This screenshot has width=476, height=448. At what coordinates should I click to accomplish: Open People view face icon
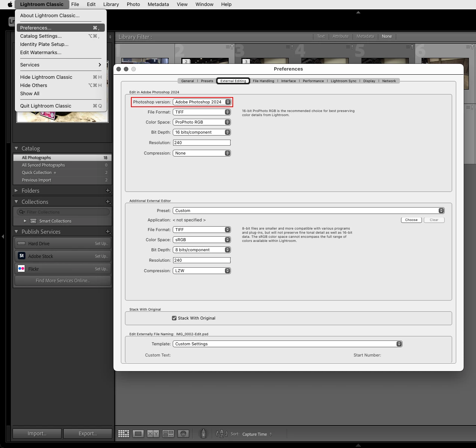click(183, 433)
